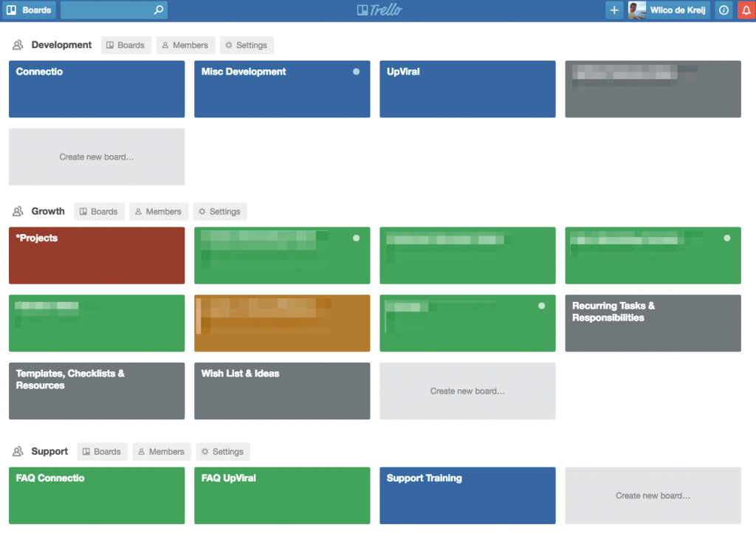Focus the header search field
The height and width of the screenshot is (539, 756).
(114, 10)
